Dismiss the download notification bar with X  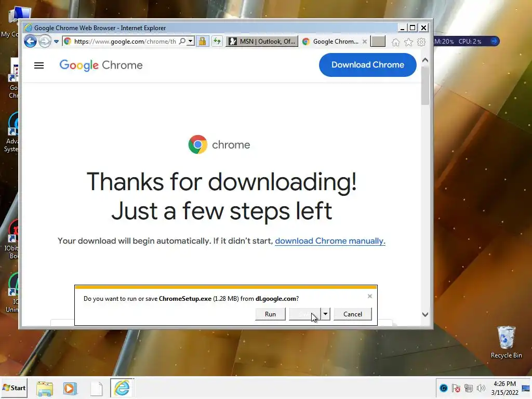point(370,296)
